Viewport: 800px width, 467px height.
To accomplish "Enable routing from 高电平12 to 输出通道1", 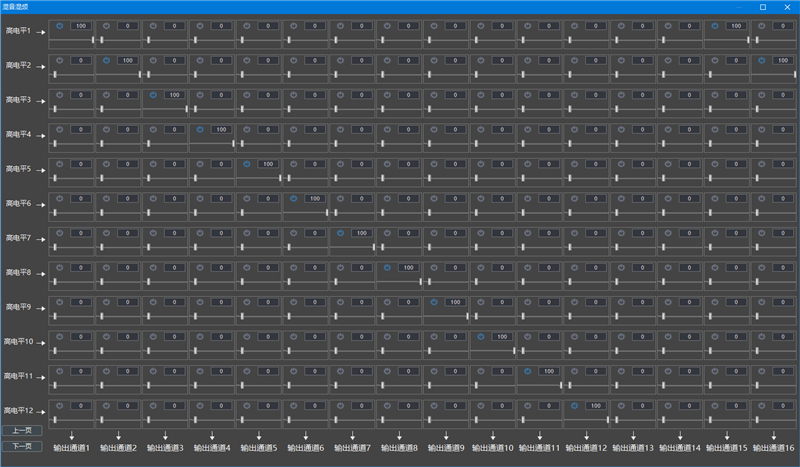I will click(59, 406).
